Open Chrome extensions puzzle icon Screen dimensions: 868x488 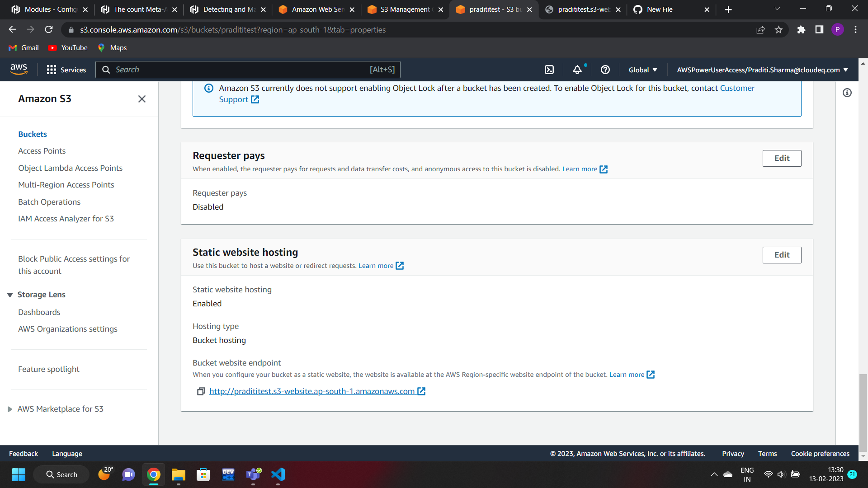[x=801, y=29]
